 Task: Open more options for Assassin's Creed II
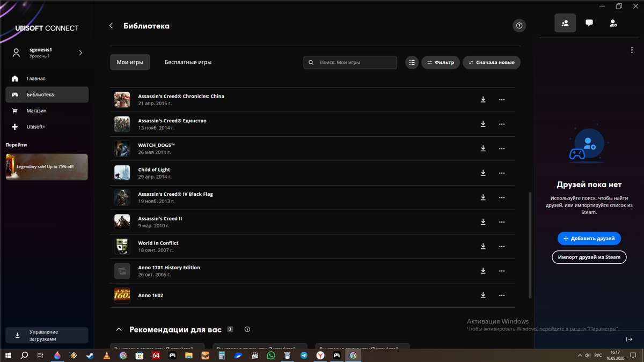tap(502, 222)
